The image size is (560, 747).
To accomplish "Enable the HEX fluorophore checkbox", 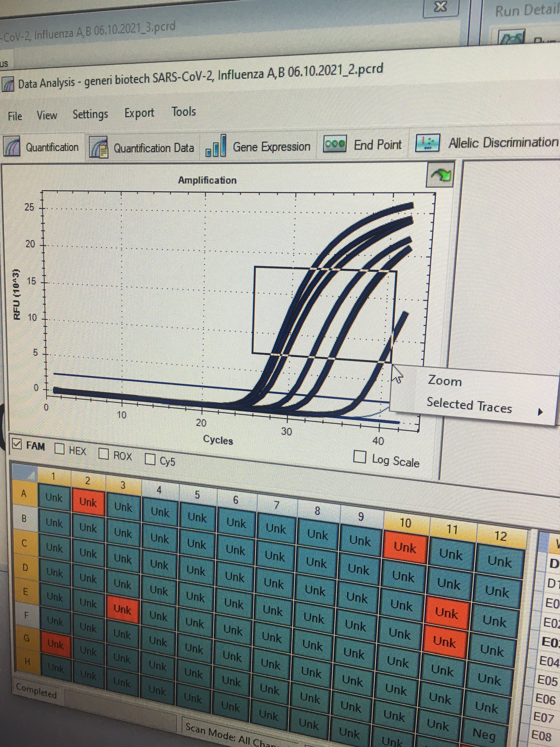I will 60,448.
